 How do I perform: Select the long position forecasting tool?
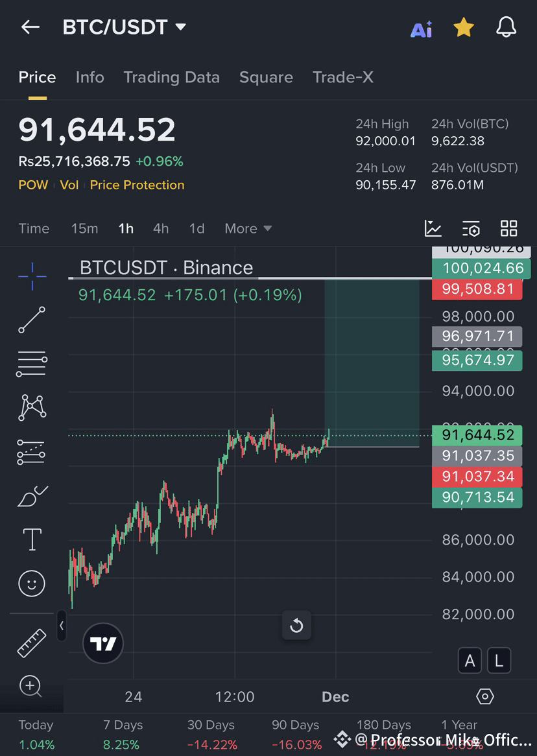click(31, 453)
